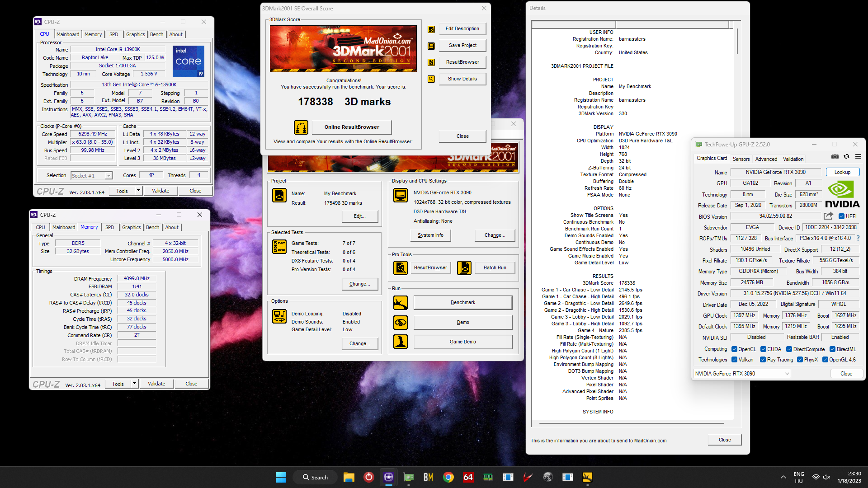This screenshot has height=488, width=868.
Task: Open the AIDA64 taskbar icon
Action: coord(468,477)
